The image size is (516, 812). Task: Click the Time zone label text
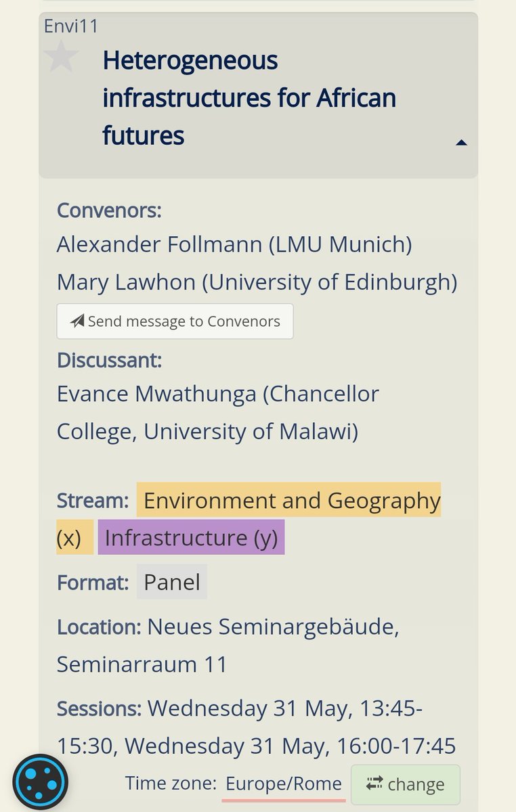coord(171,784)
